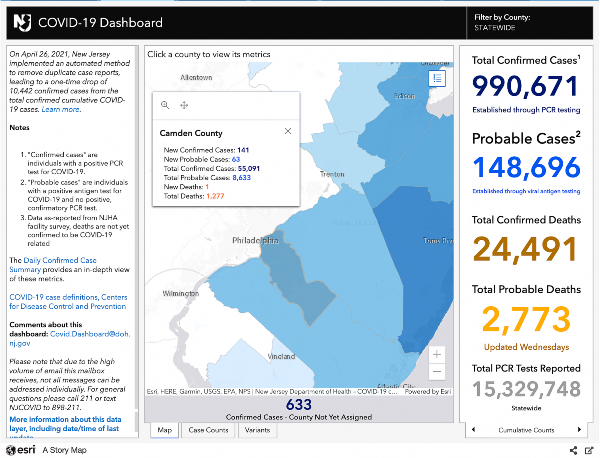The image size is (600, 458).
Task: Click the Edison map label
Action: coord(405,96)
